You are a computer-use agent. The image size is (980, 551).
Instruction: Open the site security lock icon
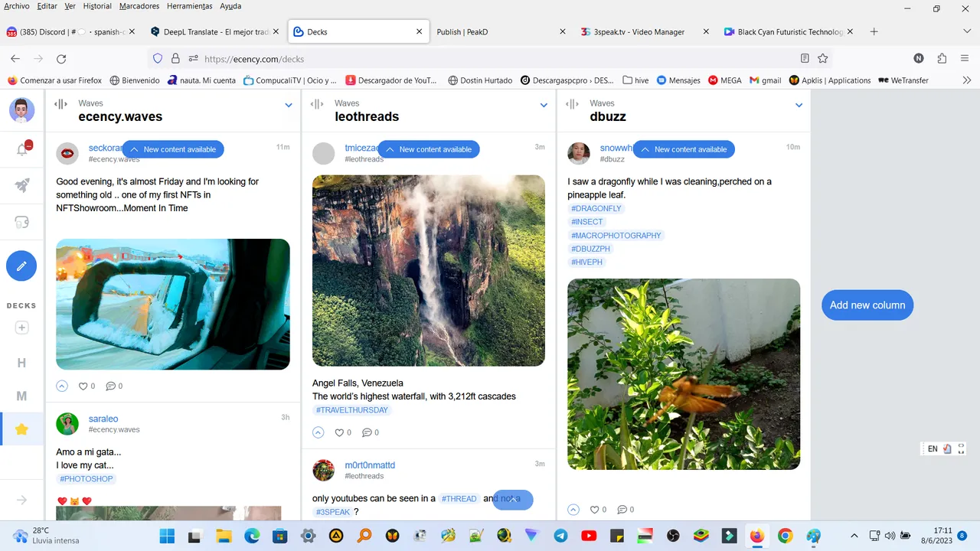(175, 59)
